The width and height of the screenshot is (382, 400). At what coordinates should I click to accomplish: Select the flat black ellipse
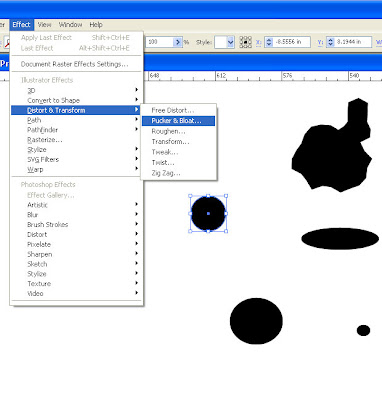coord(340,239)
